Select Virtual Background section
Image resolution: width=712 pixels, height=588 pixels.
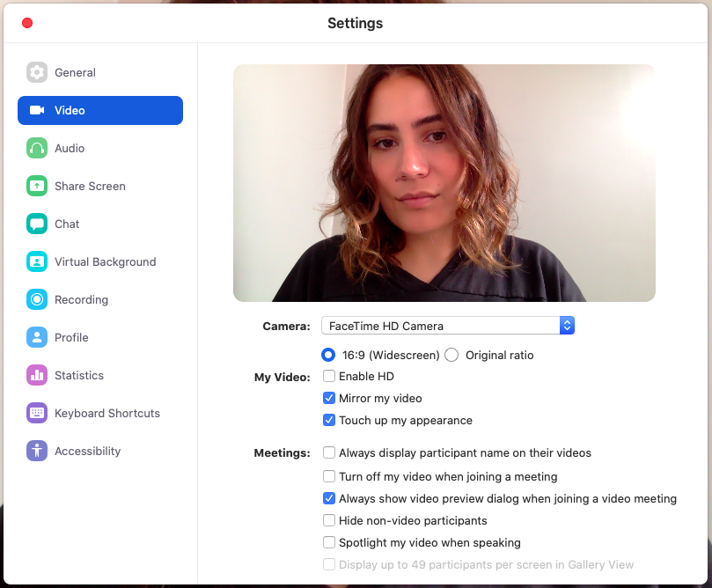[100, 261]
